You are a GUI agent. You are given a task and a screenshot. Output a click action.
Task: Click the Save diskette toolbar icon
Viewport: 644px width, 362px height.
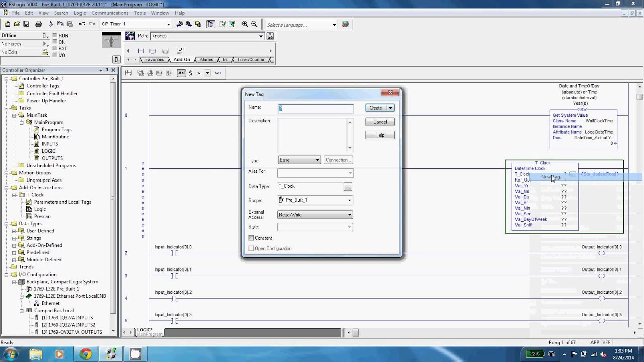click(26, 24)
